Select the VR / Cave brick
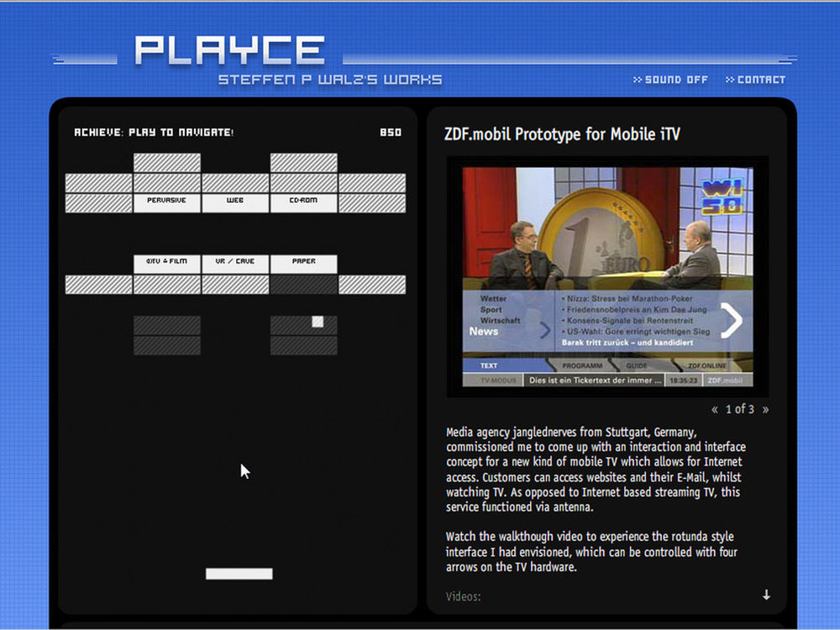840x630 pixels. pyautogui.click(x=235, y=264)
